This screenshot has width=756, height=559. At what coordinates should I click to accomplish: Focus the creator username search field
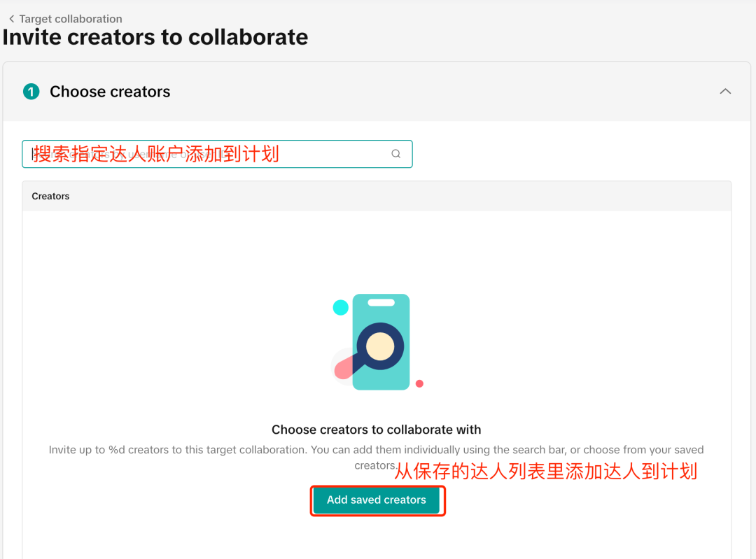217,154
